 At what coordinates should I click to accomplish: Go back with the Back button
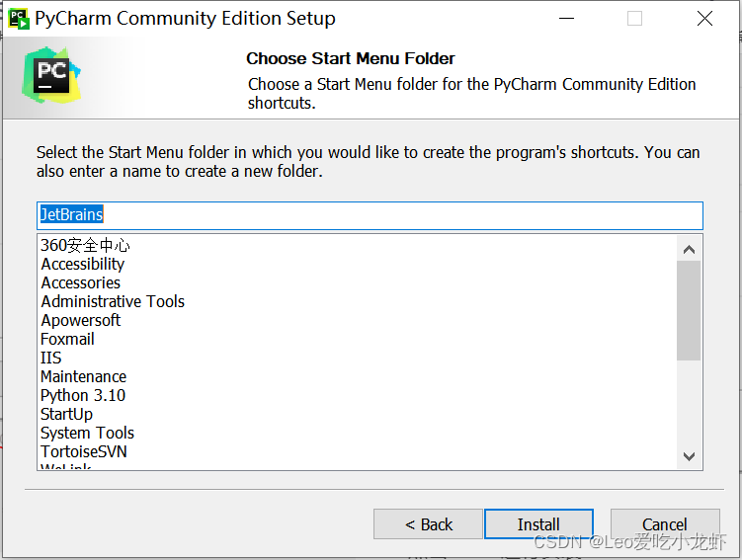[429, 524]
